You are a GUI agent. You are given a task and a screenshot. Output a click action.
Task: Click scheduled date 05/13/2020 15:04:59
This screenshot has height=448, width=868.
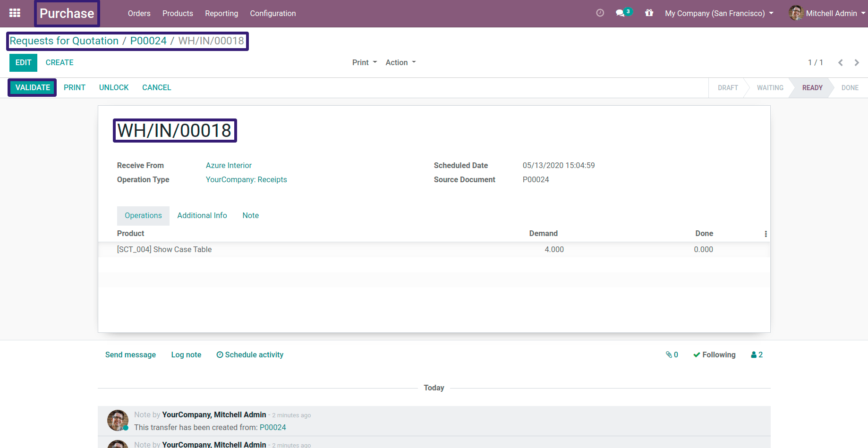559,165
